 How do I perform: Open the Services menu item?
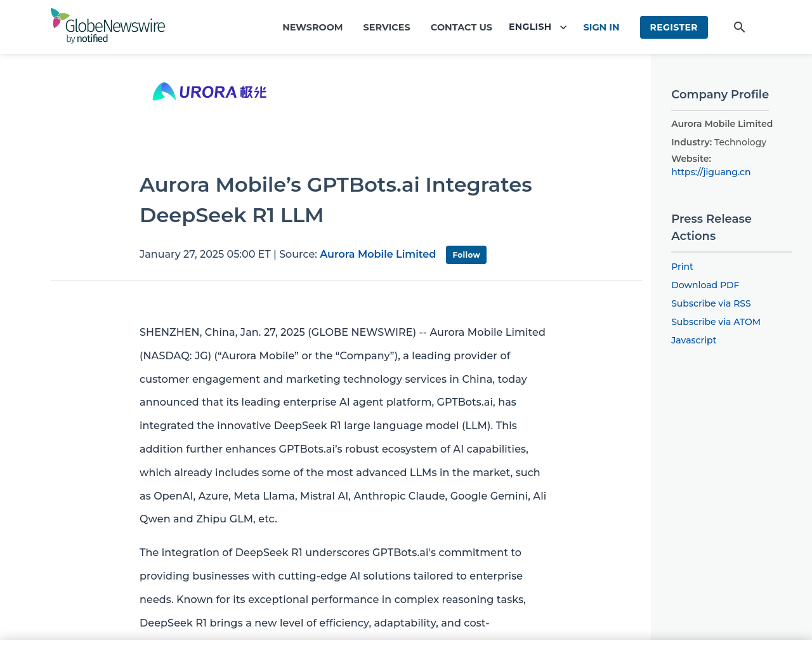tap(386, 27)
